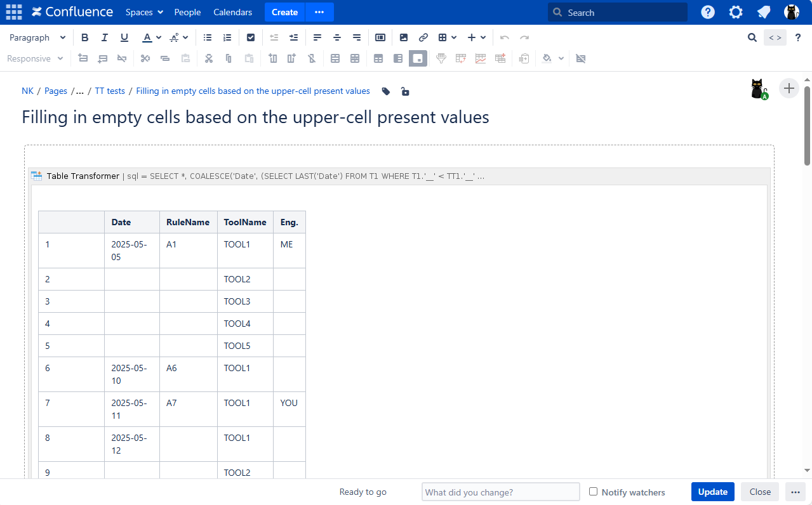Insert an image via the picture icon
812x505 pixels.
404,38
